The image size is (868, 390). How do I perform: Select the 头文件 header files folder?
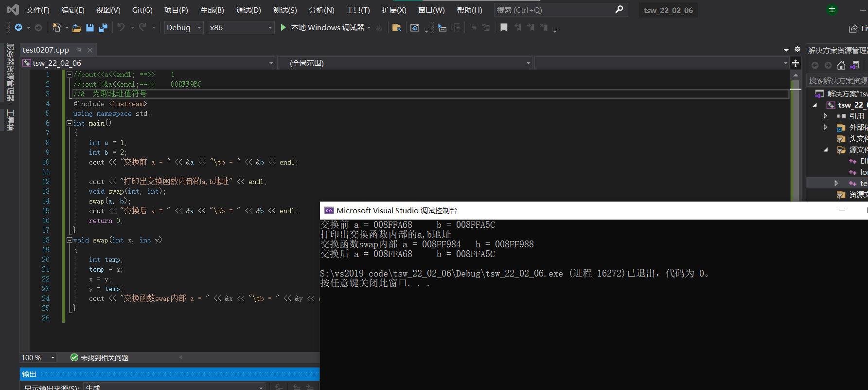pos(852,139)
